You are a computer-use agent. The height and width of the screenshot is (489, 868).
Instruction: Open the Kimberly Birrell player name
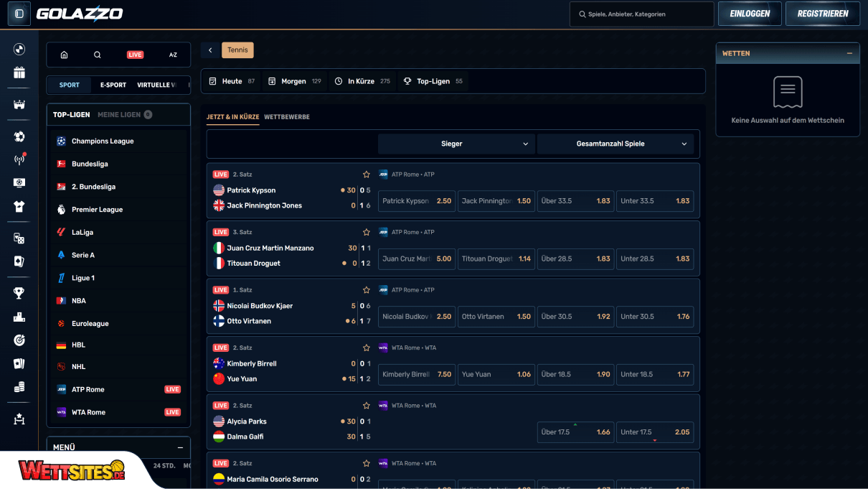[251, 363]
